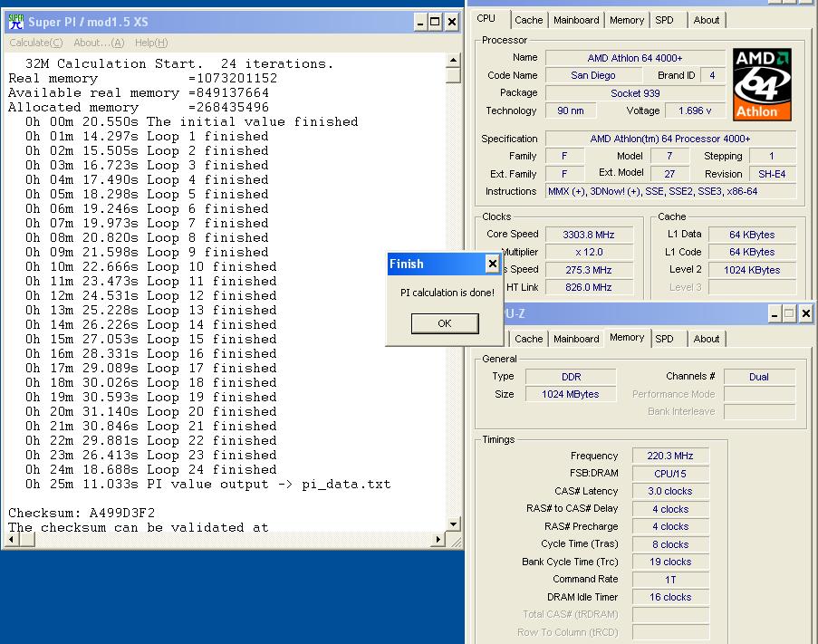This screenshot has width=818, height=644.
Task: Open About tab in lower CPU-Z window
Action: coord(707,339)
